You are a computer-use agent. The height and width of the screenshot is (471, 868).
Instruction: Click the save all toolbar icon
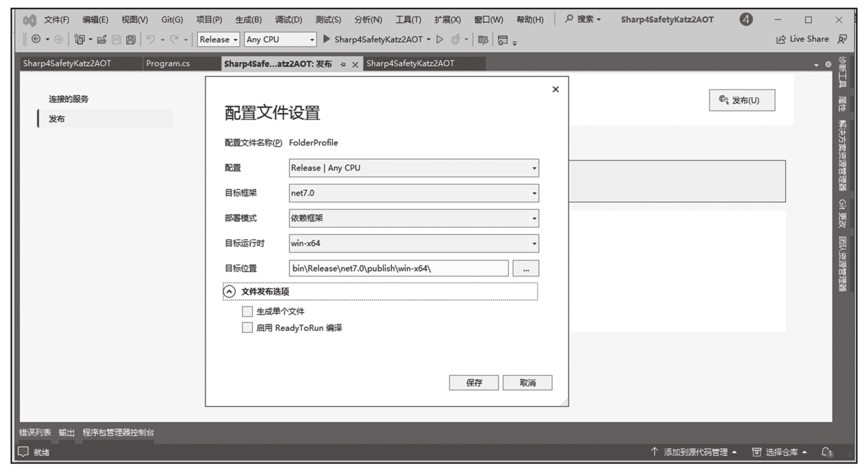(131, 40)
